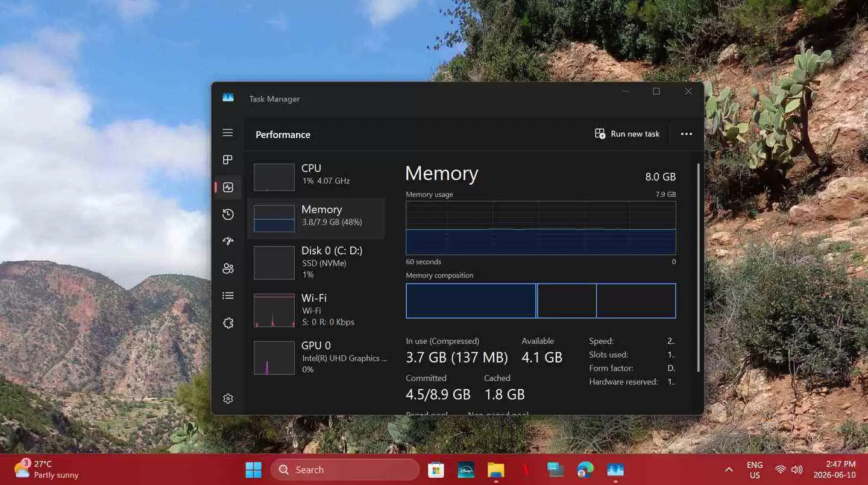Select the Wi-Fi performance entry
The image size is (868, 485).
[x=316, y=309]
